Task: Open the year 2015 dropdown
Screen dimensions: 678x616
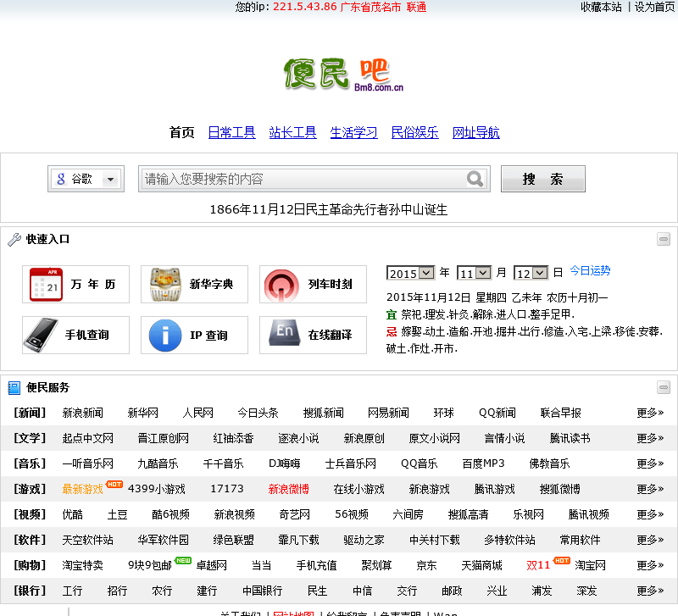Action: click(x=410, y=273)
